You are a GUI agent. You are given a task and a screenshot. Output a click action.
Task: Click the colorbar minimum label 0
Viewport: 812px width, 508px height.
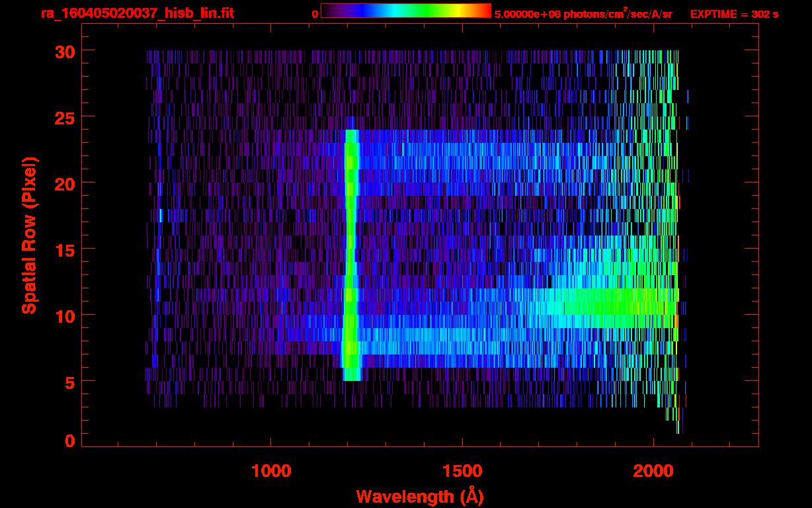click(315, 14)
